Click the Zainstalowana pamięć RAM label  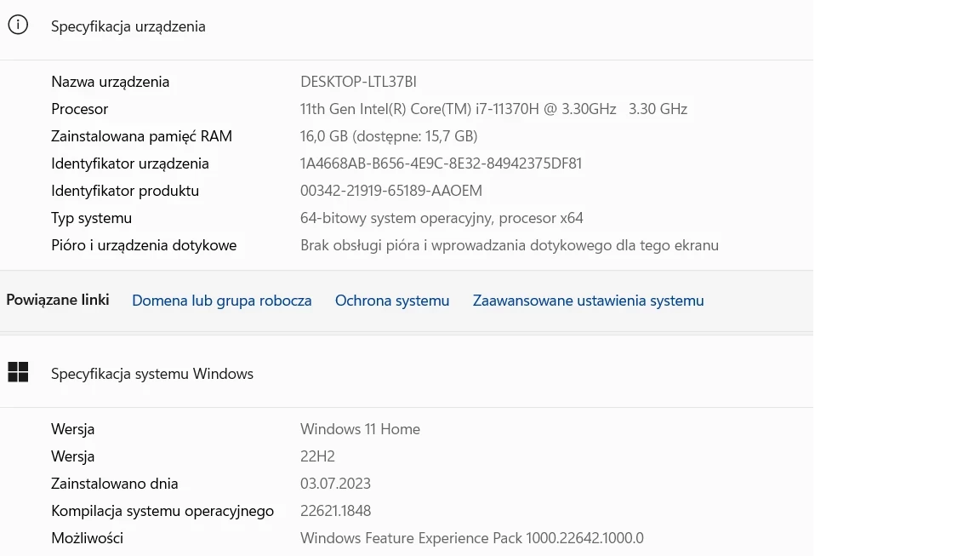141,135
